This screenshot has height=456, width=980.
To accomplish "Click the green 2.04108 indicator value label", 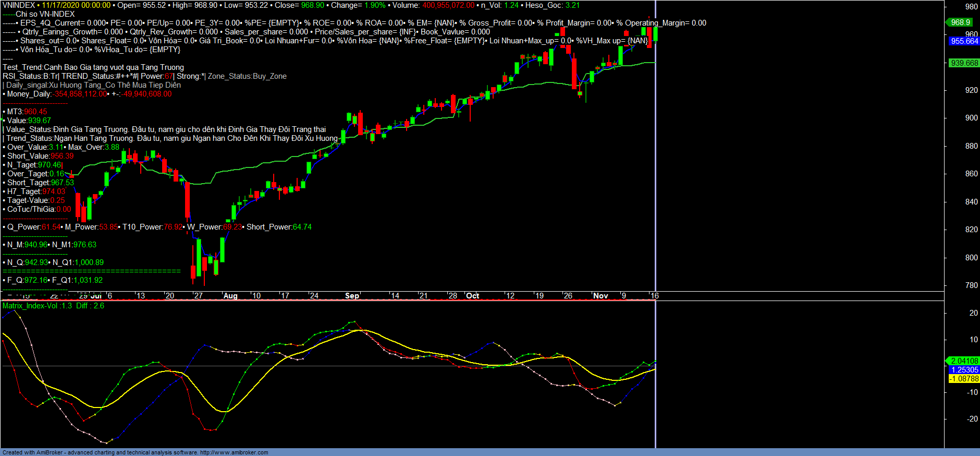I will (x=964, y=361).
